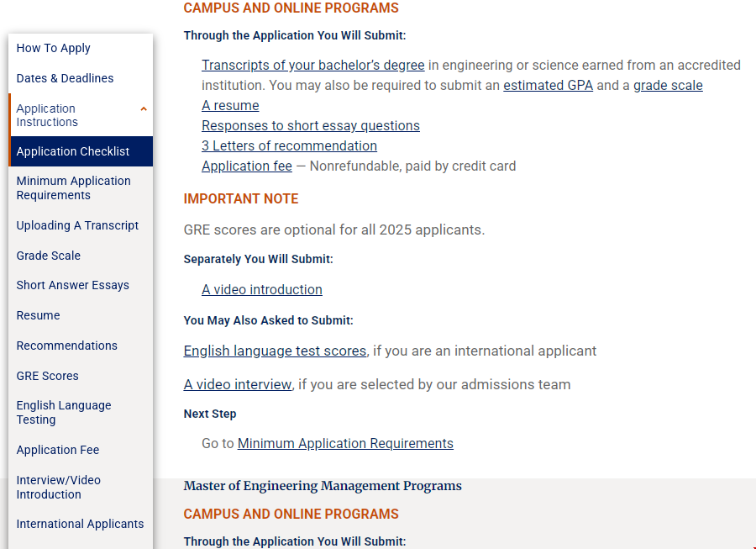Collapse the Application Instructions chevron arrow
The width and height of the screenshot is (756, 549).
click(144, 109)
